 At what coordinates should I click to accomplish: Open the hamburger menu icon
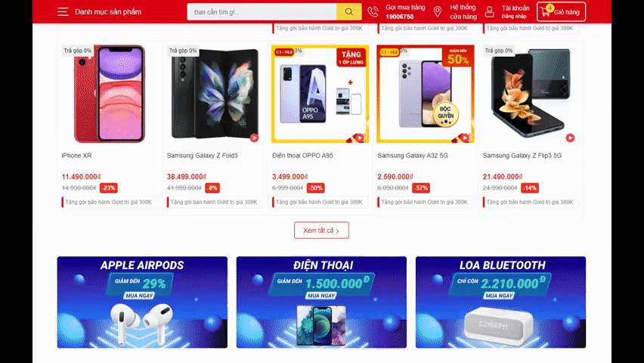[63, 12]
